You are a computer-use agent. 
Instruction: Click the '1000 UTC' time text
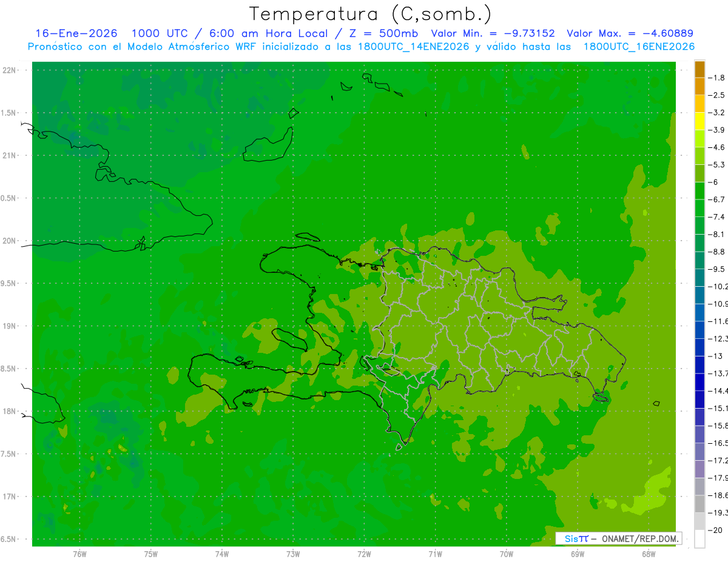tap(159, 33)
